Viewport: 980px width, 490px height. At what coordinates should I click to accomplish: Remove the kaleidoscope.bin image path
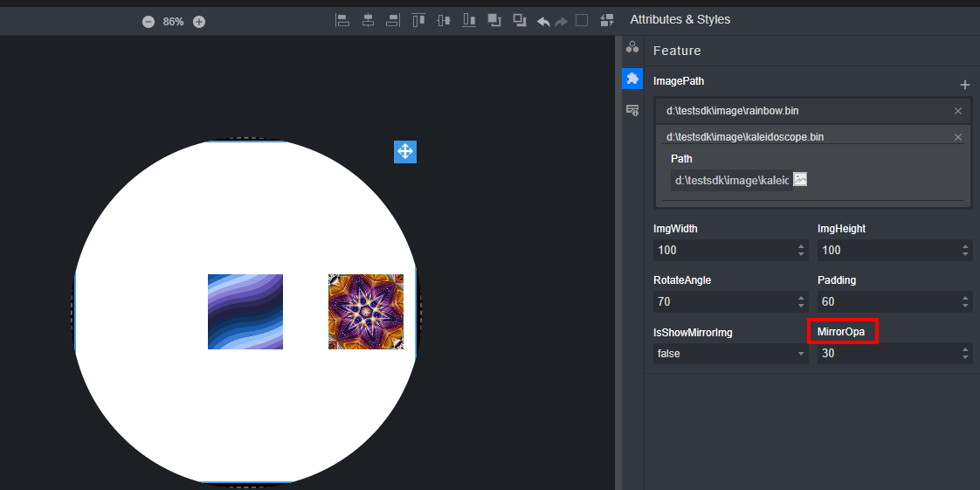pyautogui.click(x=957, y=137)
